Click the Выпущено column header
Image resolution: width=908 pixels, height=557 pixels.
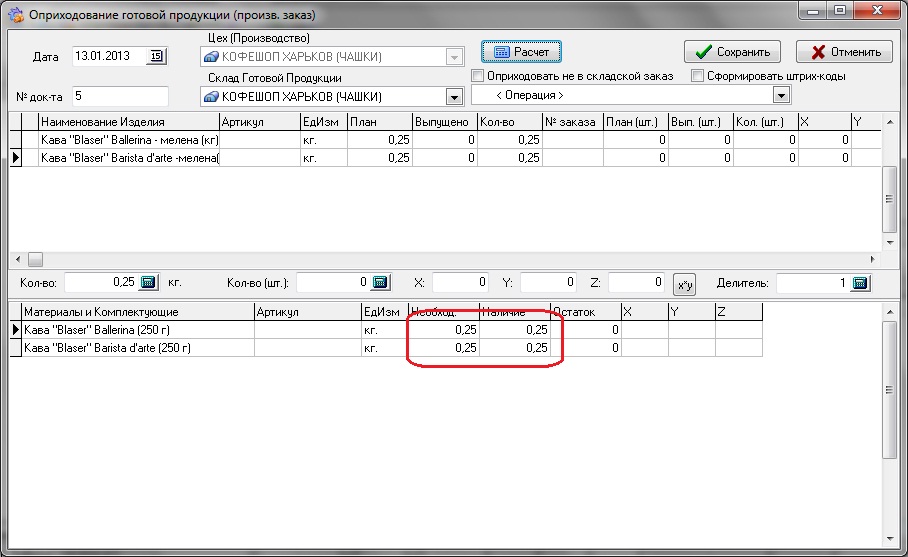(443, 122)
